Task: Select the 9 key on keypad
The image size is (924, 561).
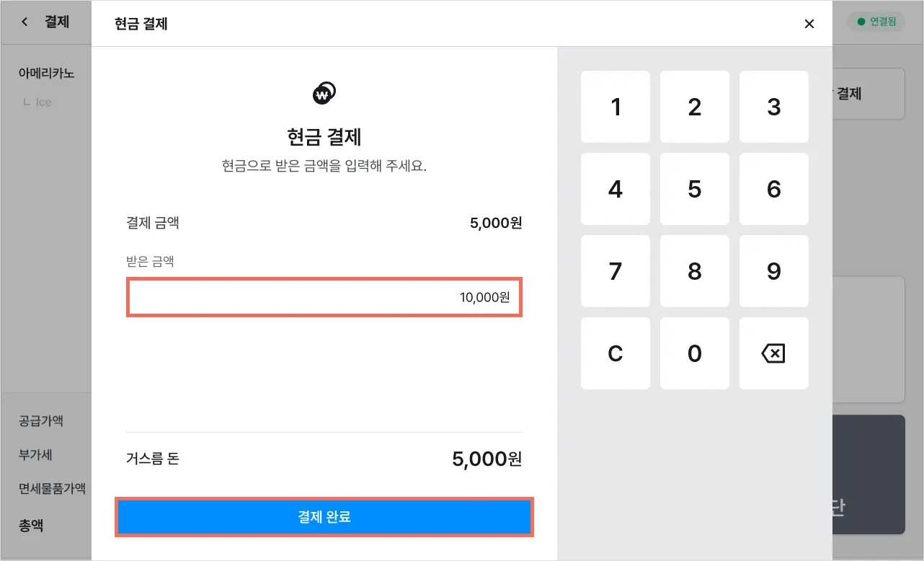Action: (773, 271)
